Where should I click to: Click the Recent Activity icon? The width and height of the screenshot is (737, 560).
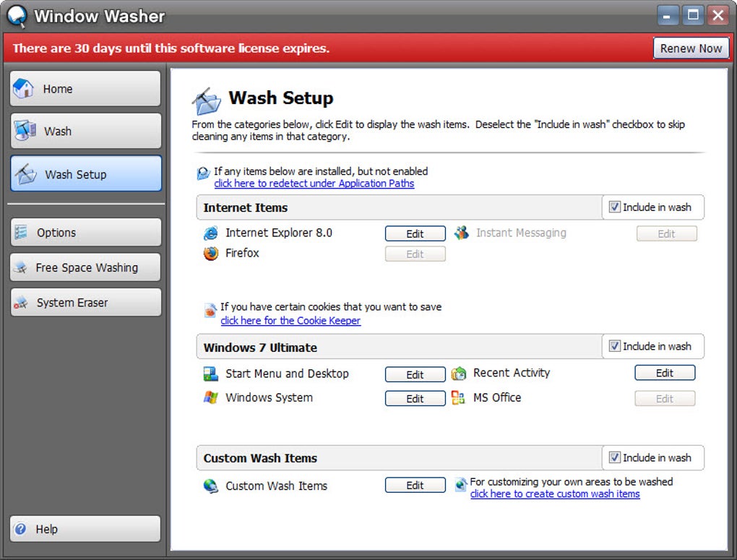click(459, 374)
